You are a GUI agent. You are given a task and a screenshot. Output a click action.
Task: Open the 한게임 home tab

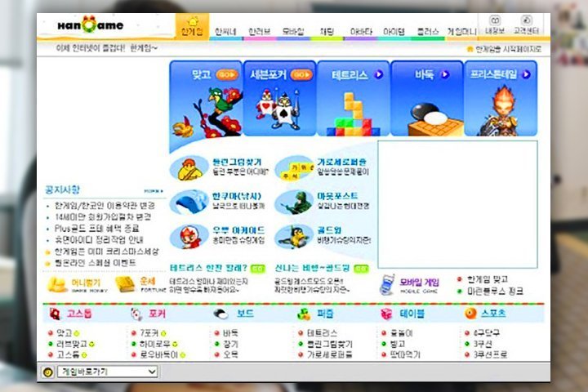(x=192, y=26)
